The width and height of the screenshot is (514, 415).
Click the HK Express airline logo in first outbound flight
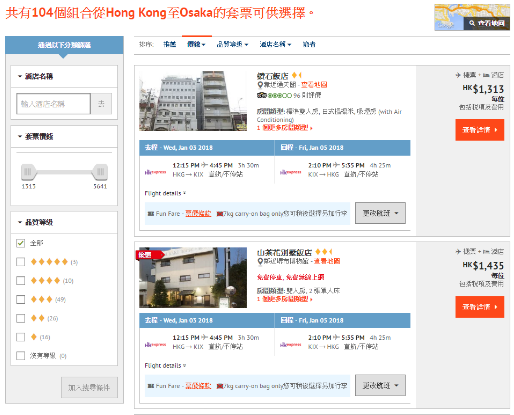pyautogui.click(x=155, y=172)
